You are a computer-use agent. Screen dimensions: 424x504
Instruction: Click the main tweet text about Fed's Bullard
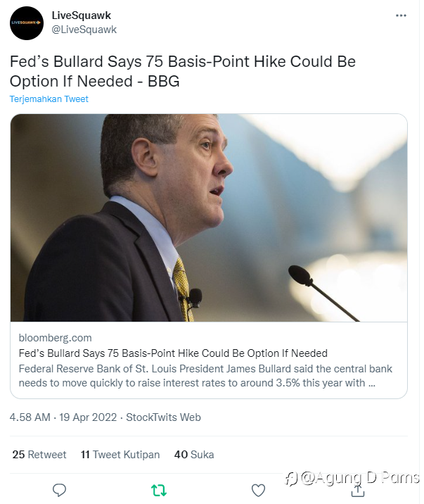click(183, 71)
